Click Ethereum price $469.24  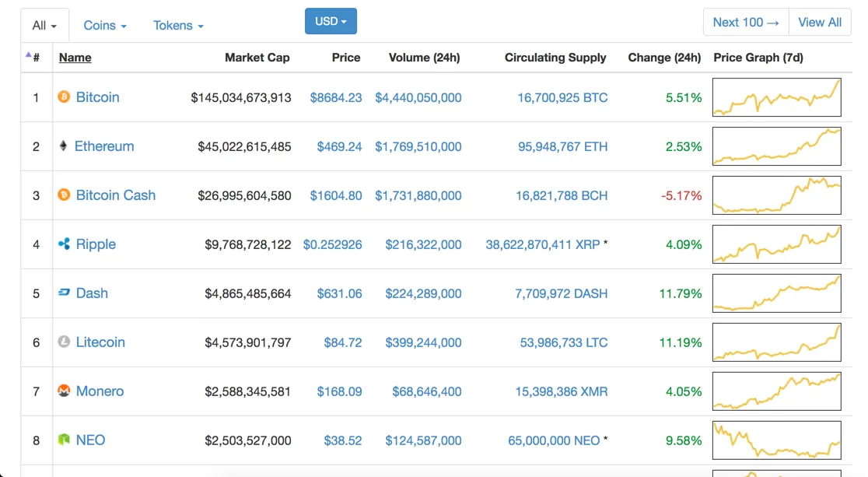click(x=339, y=147)
